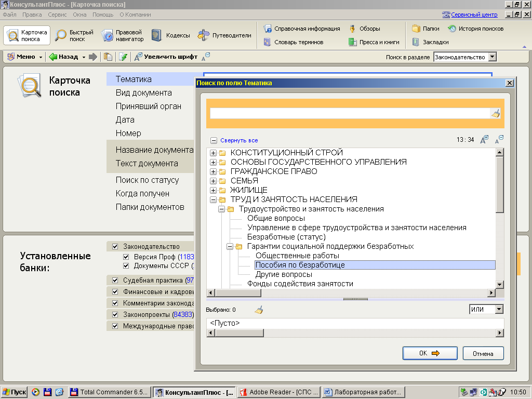The height and width of the screenshot is (399, 532).
Task: Toggle Судебная практика checkbox
Action: [x=115, y=280]
